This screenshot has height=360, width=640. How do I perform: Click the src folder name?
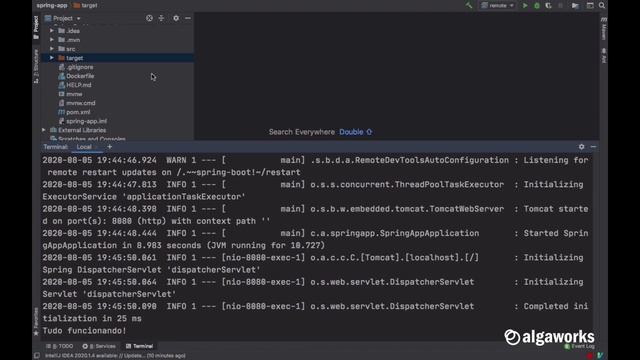(71, 49)
